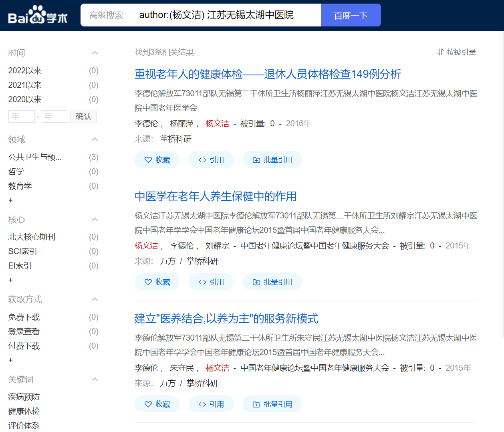This screenshot has width=504, height=432.
Task: Filter results by 2022以来
Action: (x=25, y=71)
